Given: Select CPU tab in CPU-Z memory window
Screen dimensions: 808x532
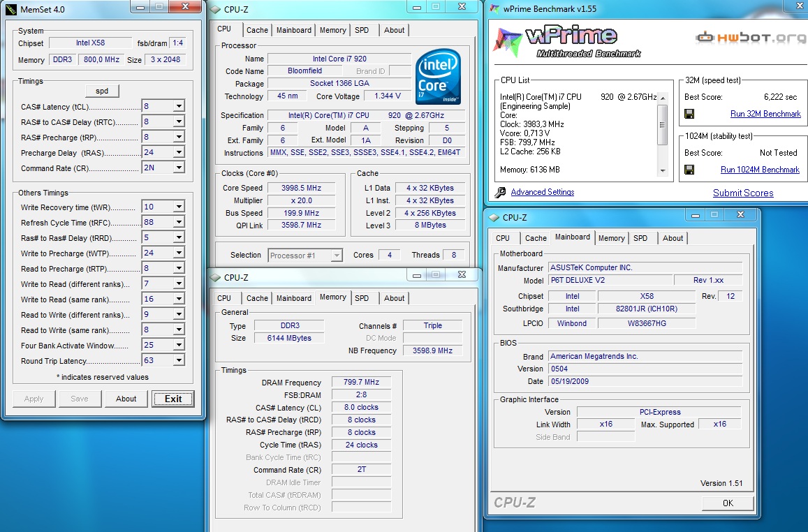Looking at the screenshot, I should coord(224,298).
